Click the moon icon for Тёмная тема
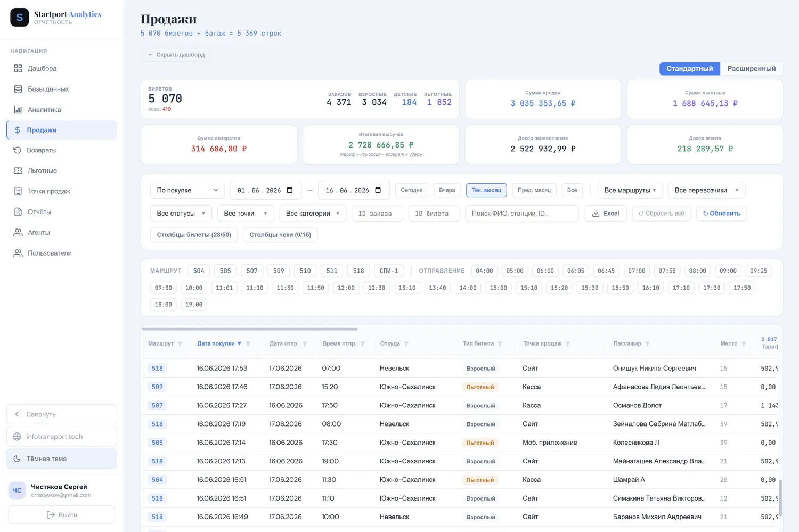Viewport: 799px width, 532px height. 17,459
